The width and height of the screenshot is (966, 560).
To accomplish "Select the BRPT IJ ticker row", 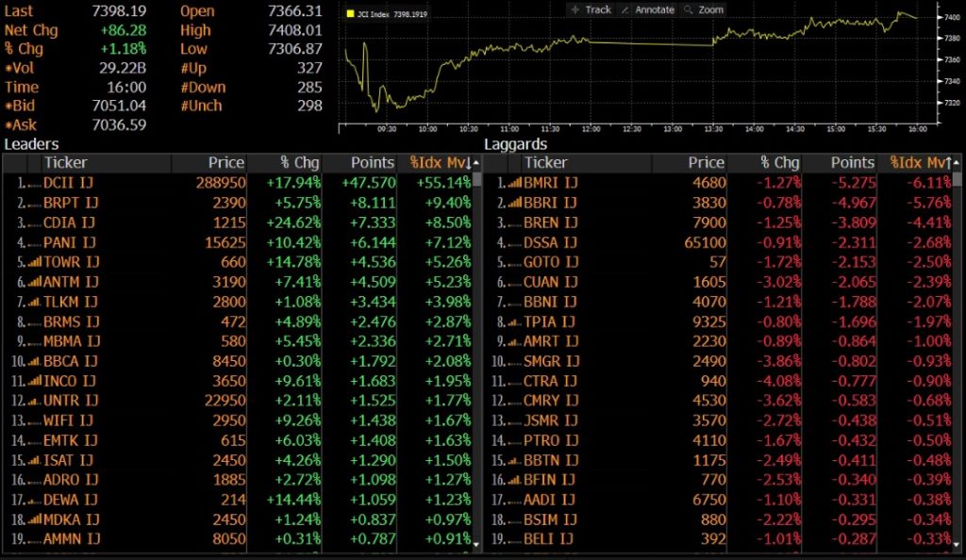I will 71,203.
